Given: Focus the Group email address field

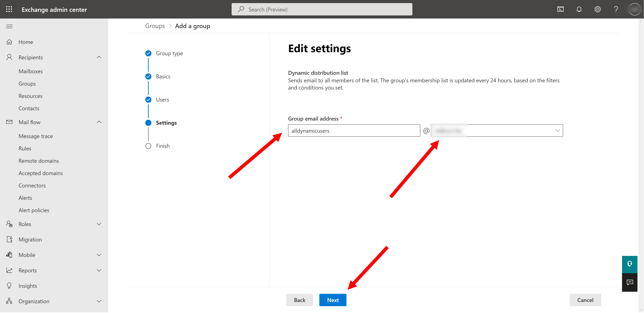Looking at the screenshot, I should [354, 131].
